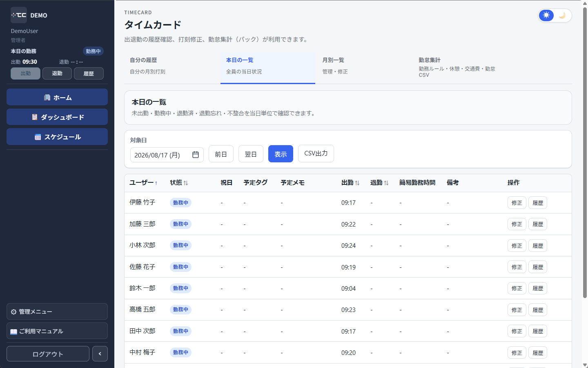
Task: Click the 対象日 date input field
Action: point(167,155)
